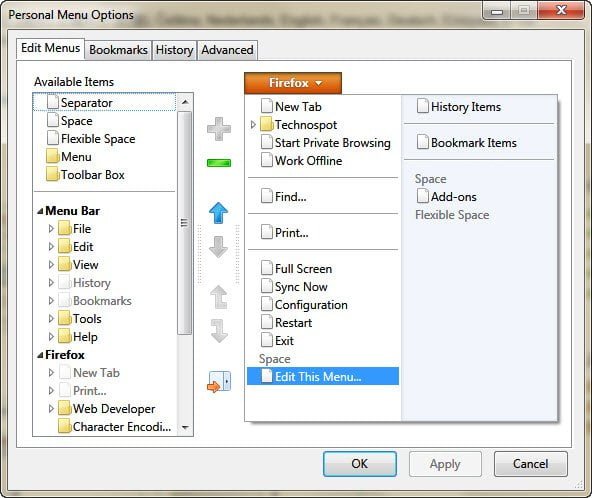
Task: Confirm with the OK button
Action: pyautogui.click(x=360, y=464)
